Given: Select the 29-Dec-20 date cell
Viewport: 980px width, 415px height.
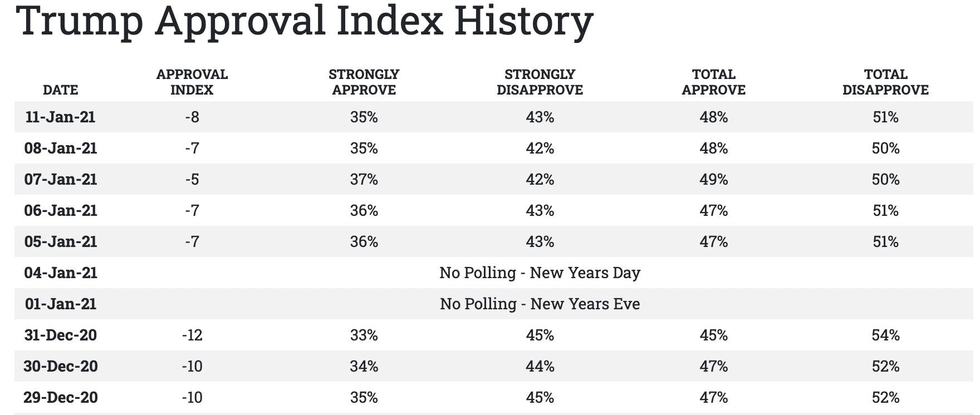Looking at the screenshot, I should point(60,397).
